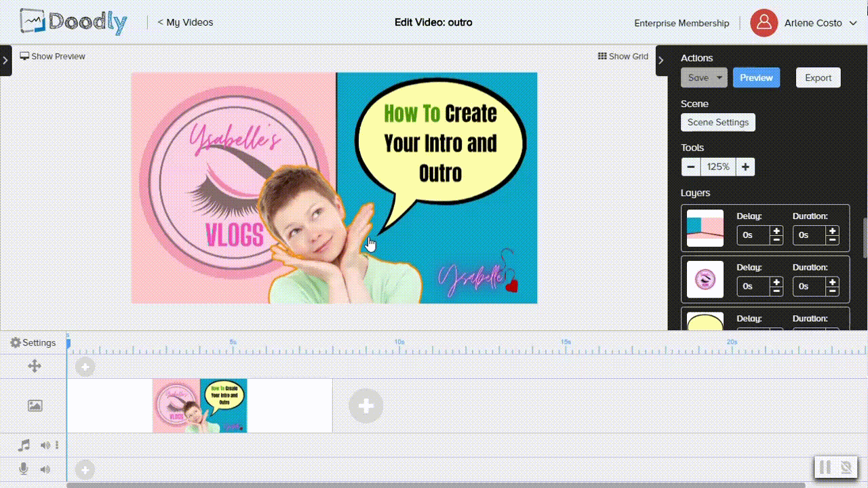Click the microphone voiceover icon
Viewport: 868px width, 488px height.
click(24, 469)
